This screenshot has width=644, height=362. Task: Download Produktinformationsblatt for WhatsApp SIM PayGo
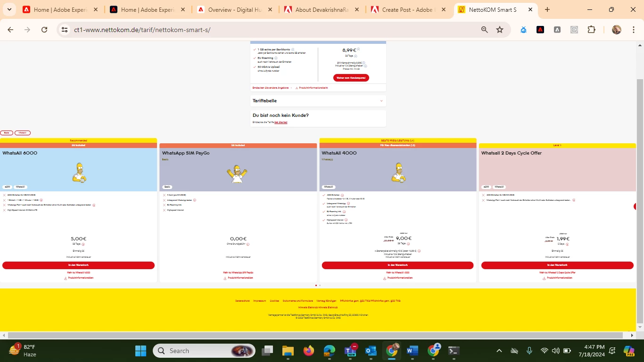tap(238, 278)
